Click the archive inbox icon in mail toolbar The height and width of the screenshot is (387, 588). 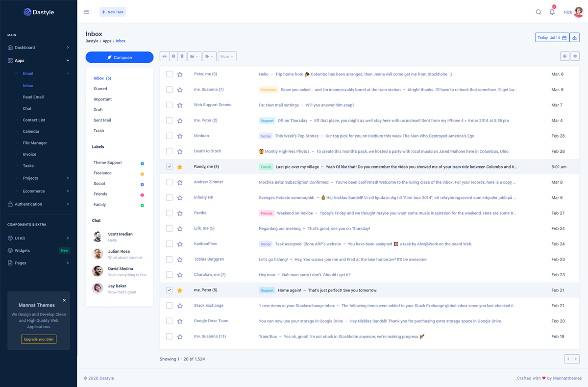coord(165,57)
